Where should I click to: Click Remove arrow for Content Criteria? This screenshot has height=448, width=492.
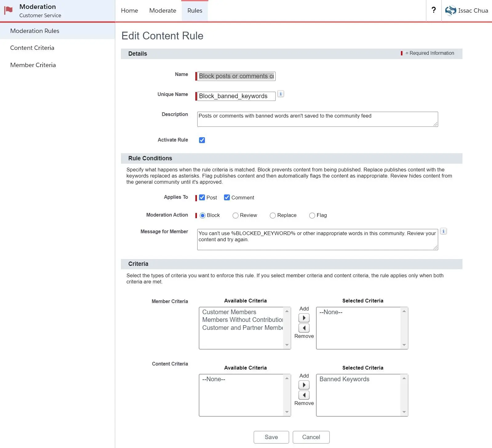tap(304, 395)
